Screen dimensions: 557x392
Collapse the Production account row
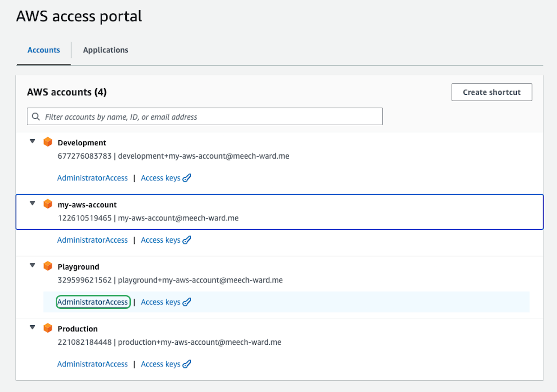32,328
